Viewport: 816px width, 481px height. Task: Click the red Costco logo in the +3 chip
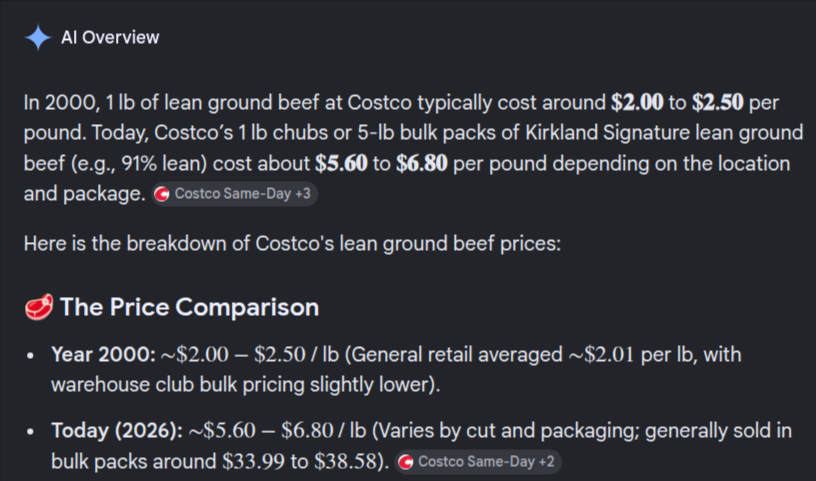coord(162,194)
